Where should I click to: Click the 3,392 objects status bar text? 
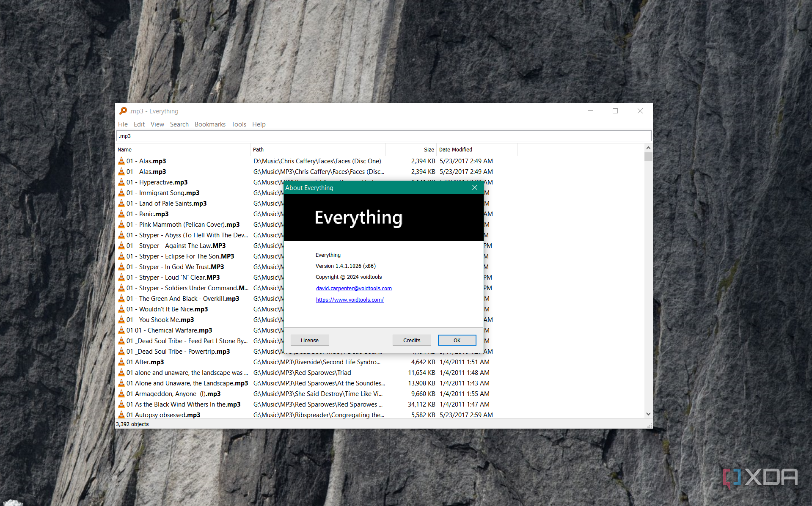click(x=132, y=424)
